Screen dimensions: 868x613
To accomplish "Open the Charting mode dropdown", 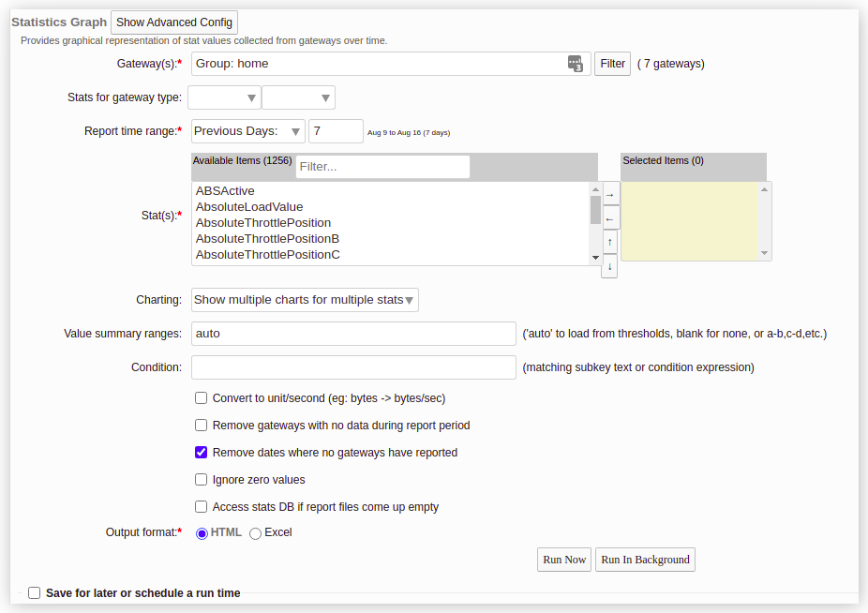I will [x=305, y=300].
